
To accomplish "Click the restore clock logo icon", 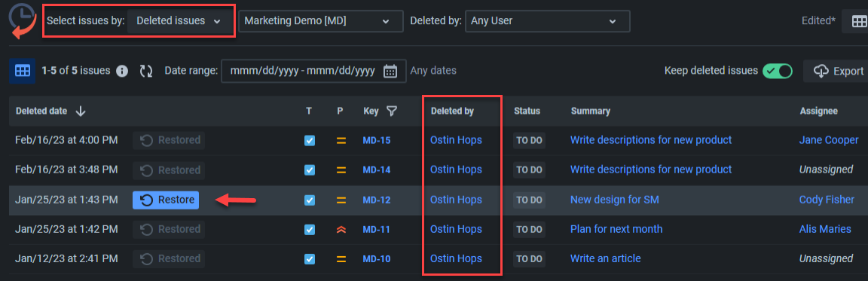I will [22, 22].
